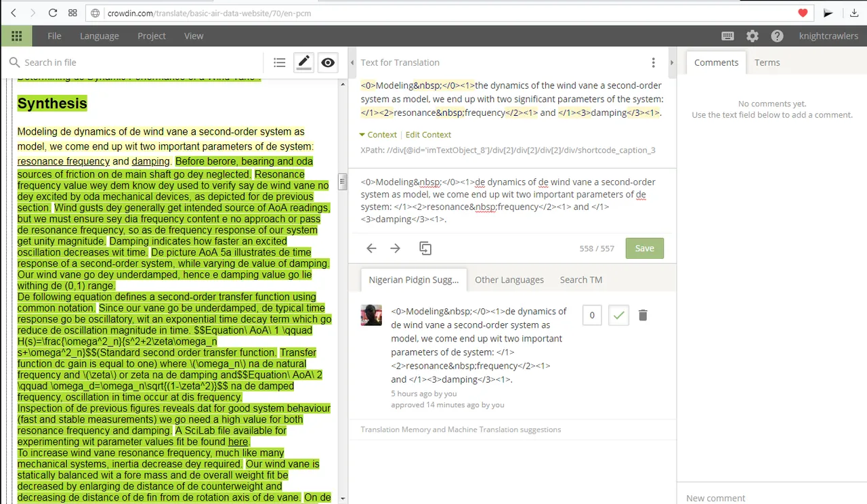Switch to the Comments tab
The width and height of the screenshot is (867, 504).
716,62
